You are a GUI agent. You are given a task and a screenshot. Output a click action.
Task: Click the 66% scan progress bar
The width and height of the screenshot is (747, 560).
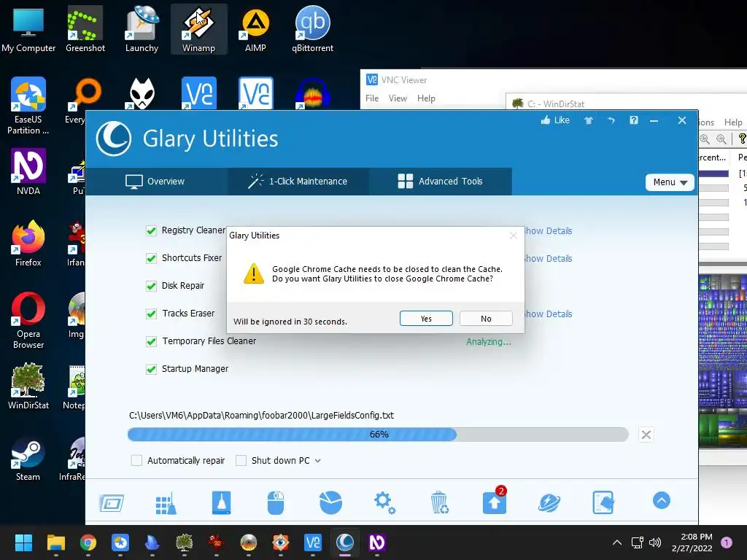tap(379, 435)
